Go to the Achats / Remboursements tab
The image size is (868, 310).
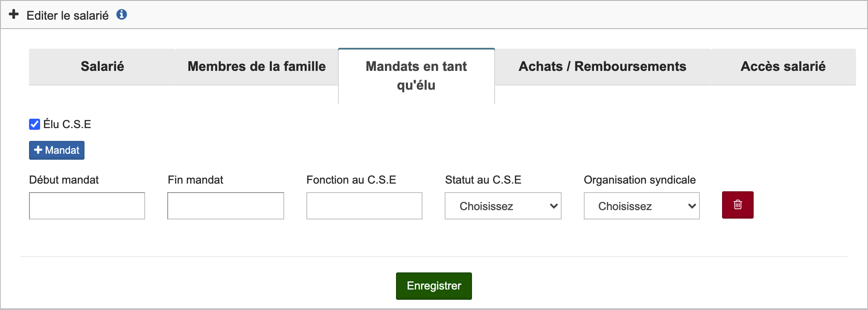tap(602, 67)
